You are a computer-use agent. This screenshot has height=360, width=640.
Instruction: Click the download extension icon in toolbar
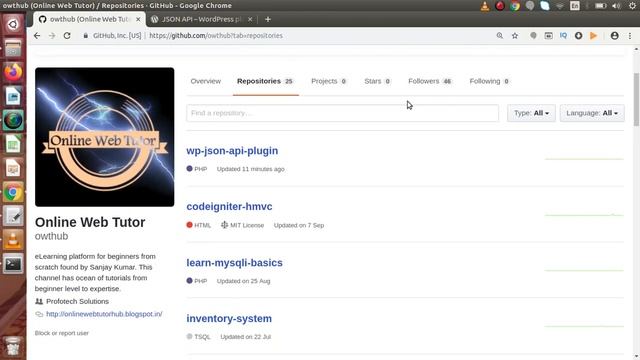pyautogui.click(x=578, y=36)
